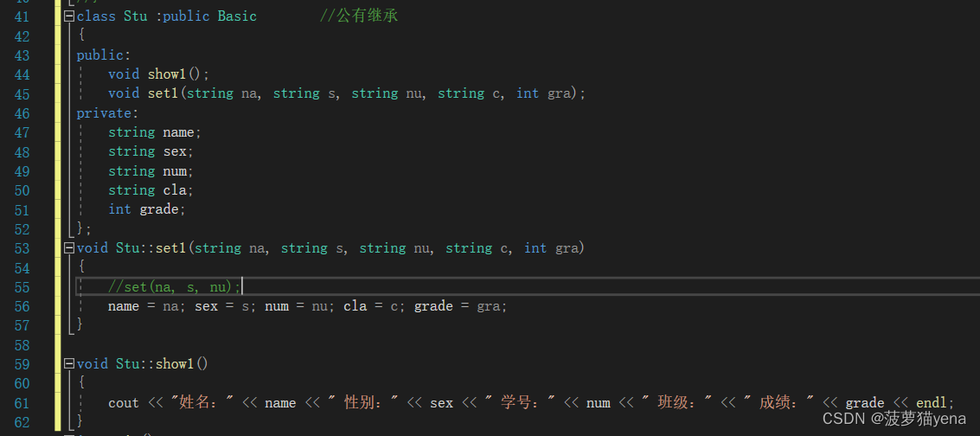Click the 'int gra' parameter on line 53

pos(551,248)
